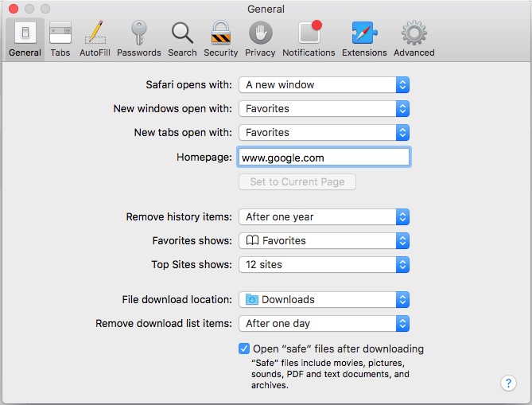Click the Set to Current Page button
Viewport: 532px width, 405px height.
pyautogui.click(x=297, y=182)
